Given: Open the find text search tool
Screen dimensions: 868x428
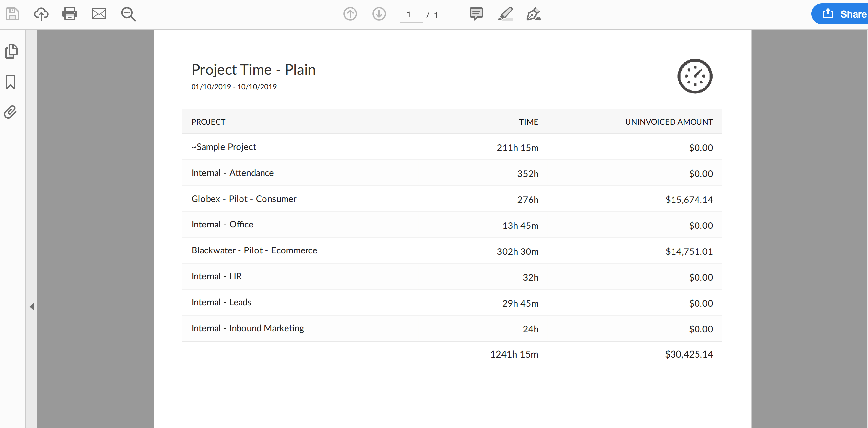Looking at the screenshot, I should [x=128, y=14].
